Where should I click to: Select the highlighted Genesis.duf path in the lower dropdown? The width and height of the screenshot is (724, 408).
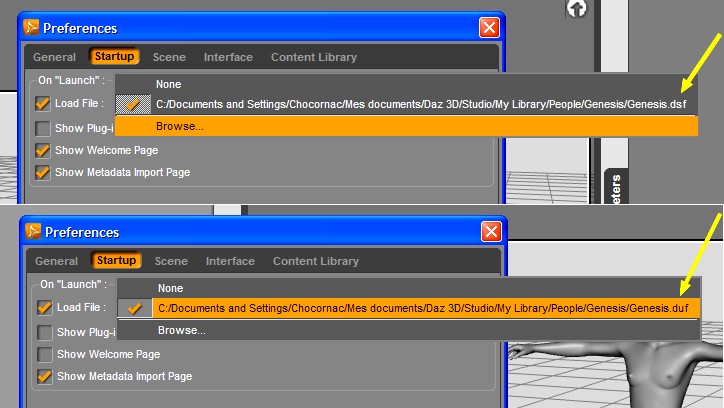(x=409, y=308)
